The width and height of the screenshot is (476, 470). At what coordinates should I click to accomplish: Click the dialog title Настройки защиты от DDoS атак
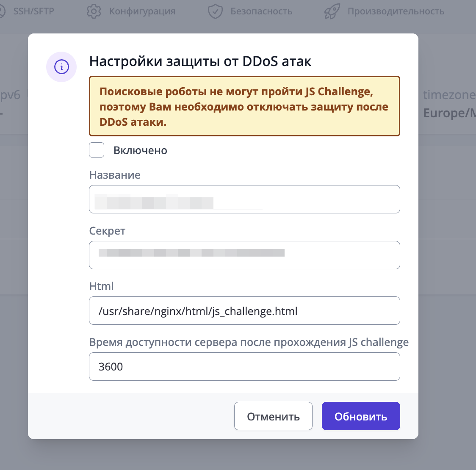pos(200,61)
